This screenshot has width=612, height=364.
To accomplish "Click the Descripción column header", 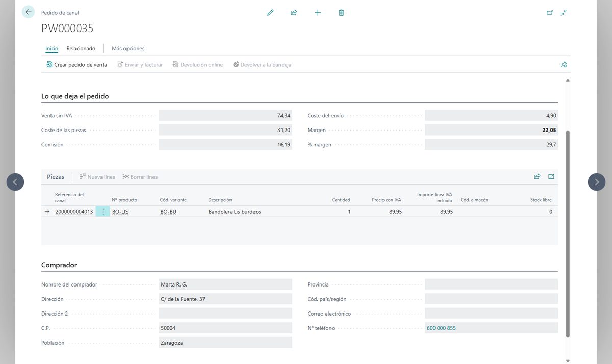I will [220, 200].
